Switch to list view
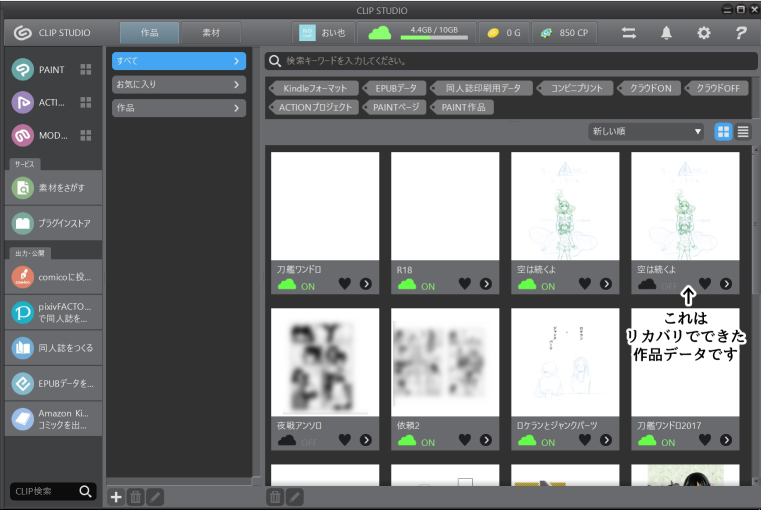 click(743, 132)
